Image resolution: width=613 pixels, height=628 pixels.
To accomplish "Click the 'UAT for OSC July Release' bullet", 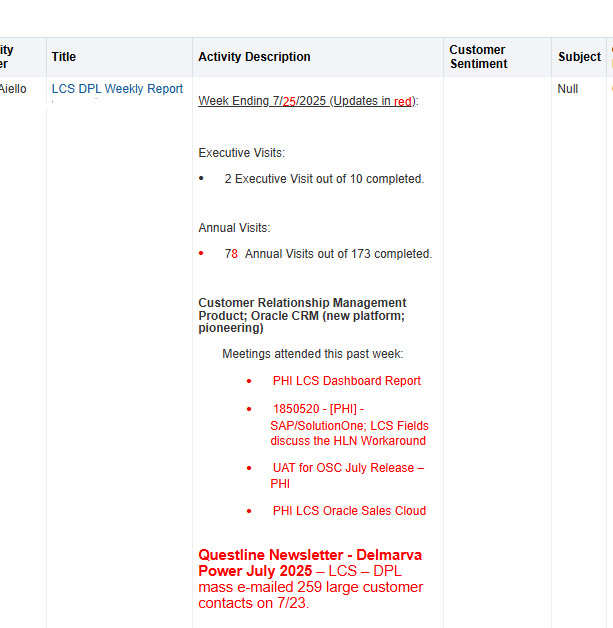I will (x=347, y=476).
